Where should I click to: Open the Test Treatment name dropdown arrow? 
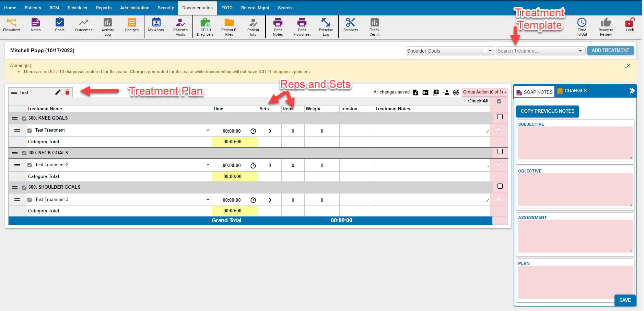[208, 130]
